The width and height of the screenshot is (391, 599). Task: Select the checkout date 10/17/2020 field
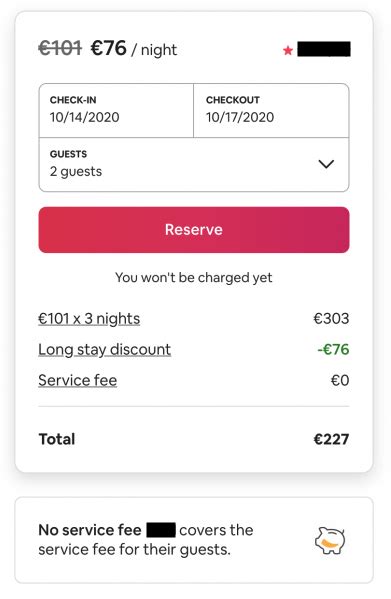tap(271, 110)
